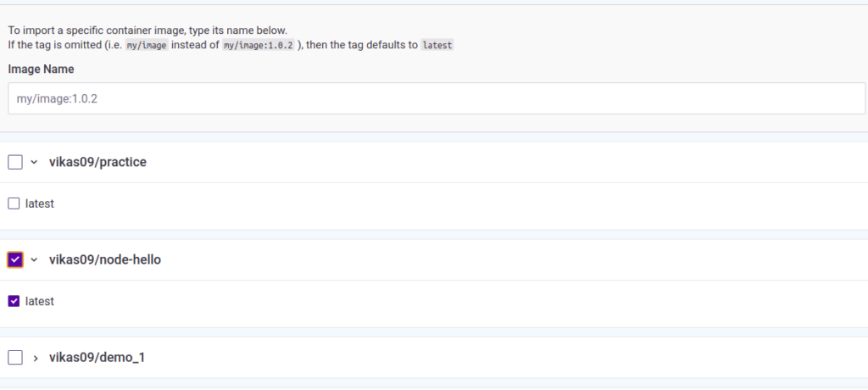
Task: Select the vikas09/demo_1 repository checkbox
Action: [x=15, y=358]
